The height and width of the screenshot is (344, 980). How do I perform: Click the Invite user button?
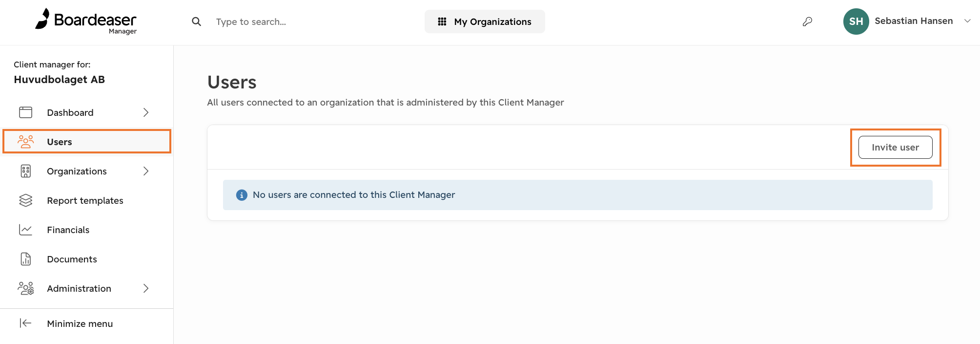[x=895, y=147]
